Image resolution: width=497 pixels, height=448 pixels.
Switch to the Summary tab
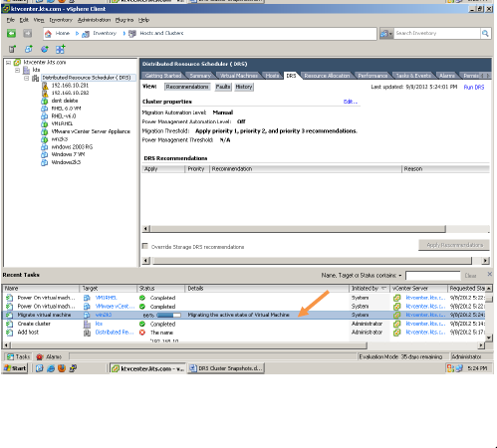click(200, 76)
